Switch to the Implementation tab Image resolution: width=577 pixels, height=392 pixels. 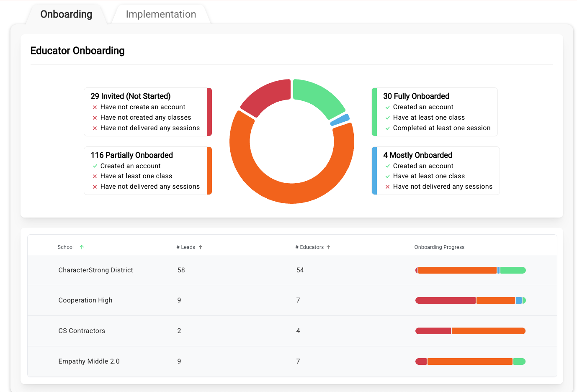tap(161, 14)
